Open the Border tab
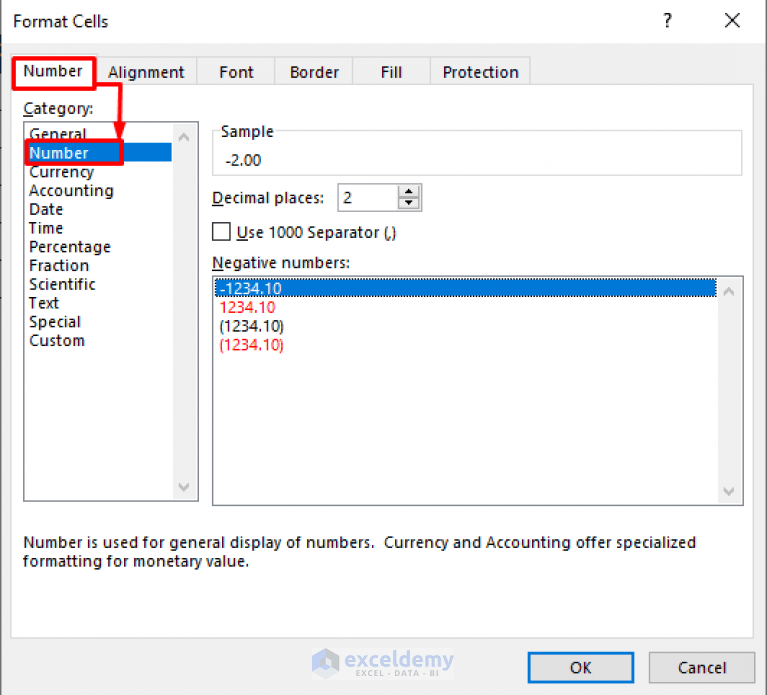 [314, 72]
